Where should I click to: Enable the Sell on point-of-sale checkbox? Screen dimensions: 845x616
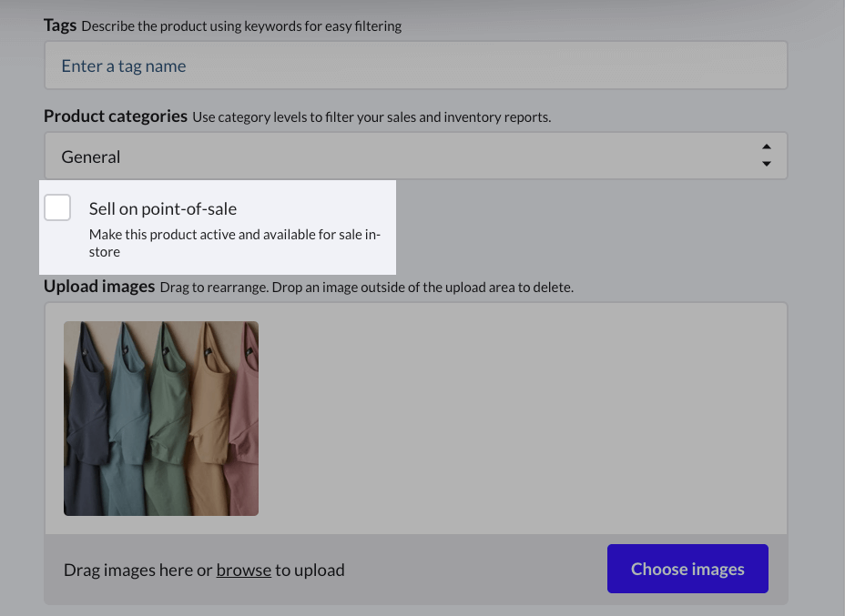(x=57, y=207)
